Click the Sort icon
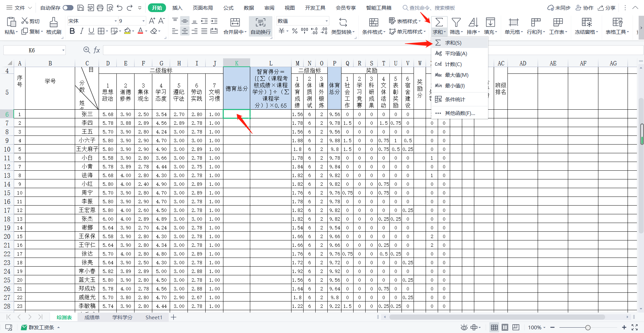 [473, 23]
